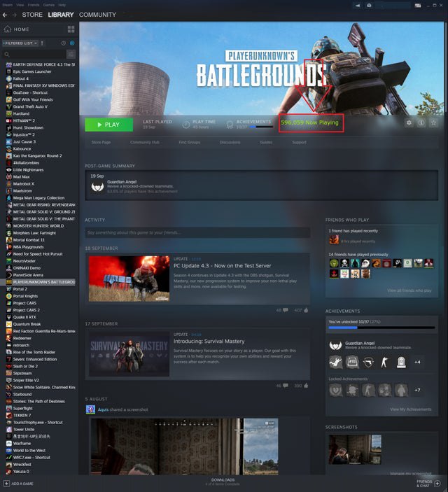
Task: Click the unlocked achievements progress bar
Action: pos(381,328)
